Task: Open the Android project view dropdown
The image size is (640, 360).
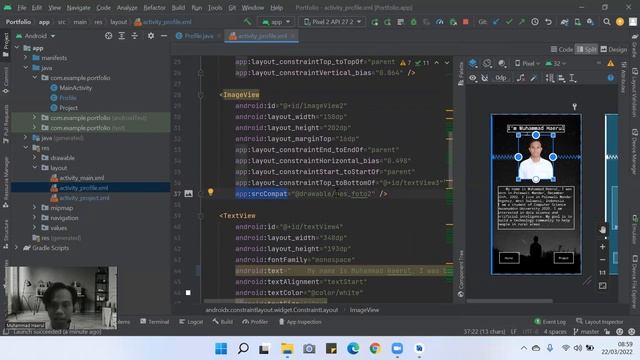Action: coord(35,36)
